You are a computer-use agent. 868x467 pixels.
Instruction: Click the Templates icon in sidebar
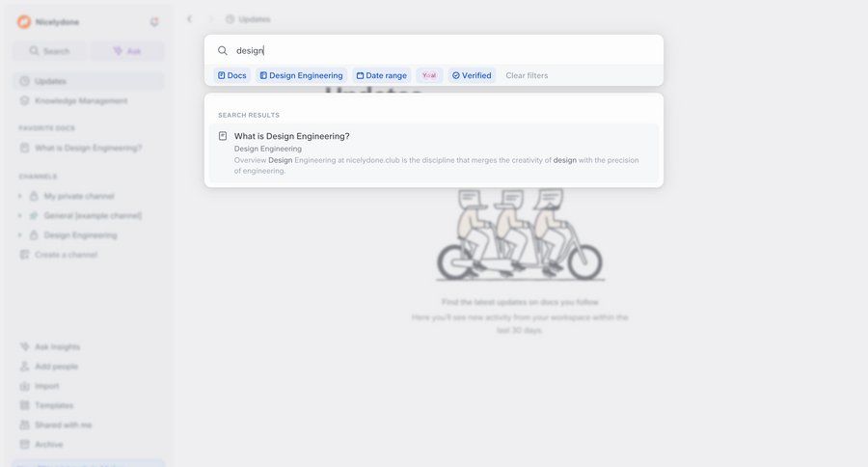click(24, 405)
